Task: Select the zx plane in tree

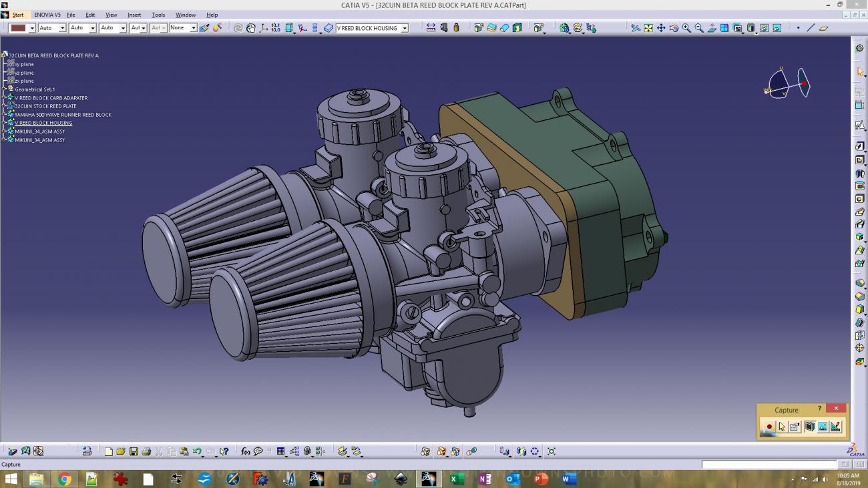Action: pos(24,81)
